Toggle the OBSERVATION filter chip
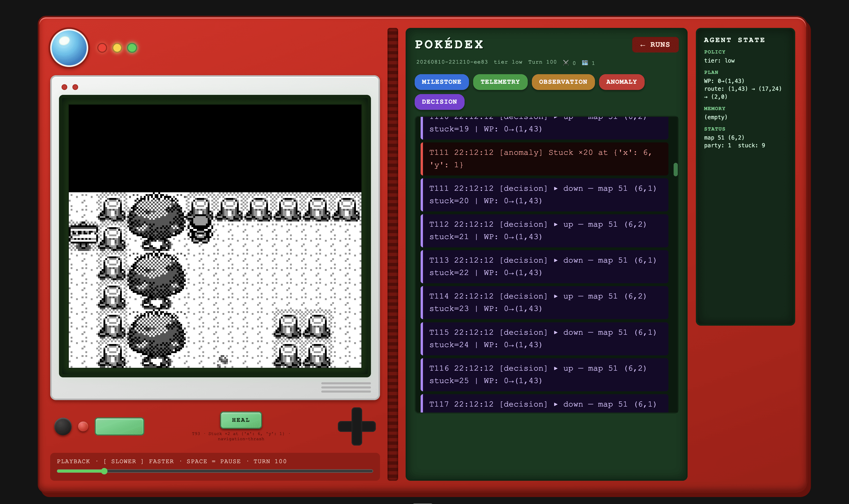849x504 pixels. click(563, 82)
